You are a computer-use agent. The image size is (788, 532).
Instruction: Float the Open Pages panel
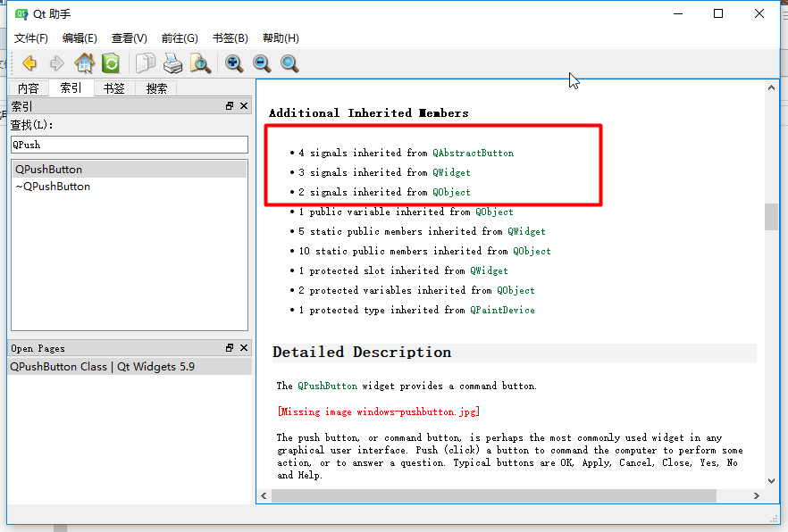(x=230, y=348)
